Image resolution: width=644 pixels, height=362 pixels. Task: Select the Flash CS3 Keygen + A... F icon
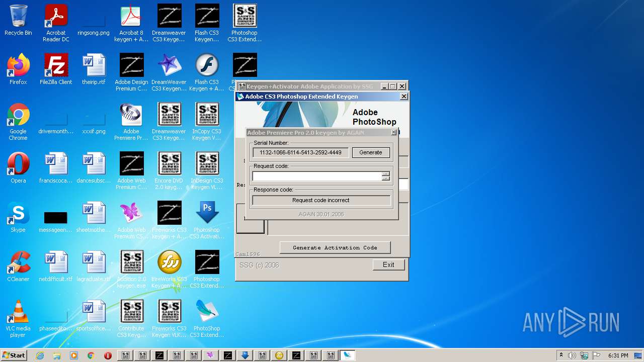click(x=207, y=72)
